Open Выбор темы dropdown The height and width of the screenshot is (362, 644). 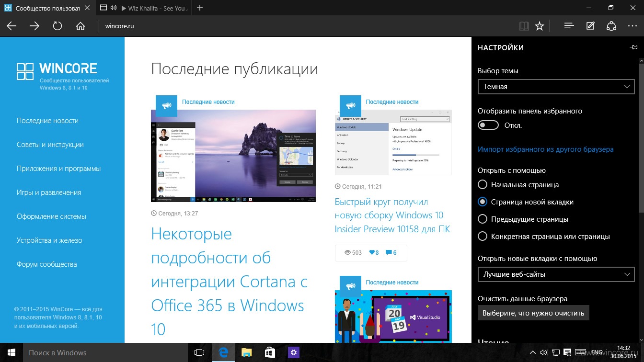point(556,87)
